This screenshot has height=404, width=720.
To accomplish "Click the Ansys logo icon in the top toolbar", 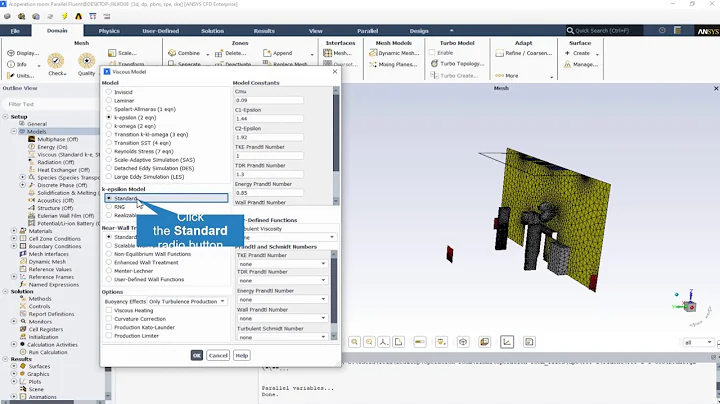I will [79, 17].
